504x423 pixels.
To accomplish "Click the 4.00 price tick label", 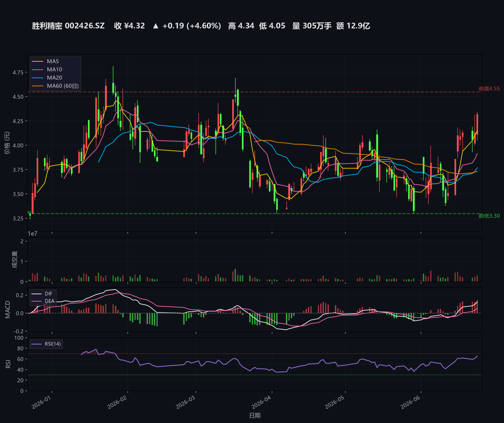I will (x=18, y=145).
